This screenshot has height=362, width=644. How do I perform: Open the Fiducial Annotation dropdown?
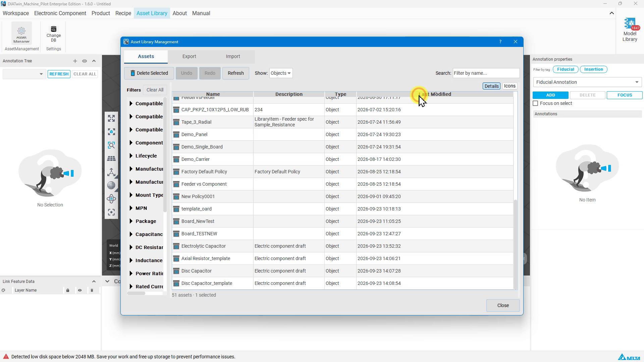click(x=587, y=82)
